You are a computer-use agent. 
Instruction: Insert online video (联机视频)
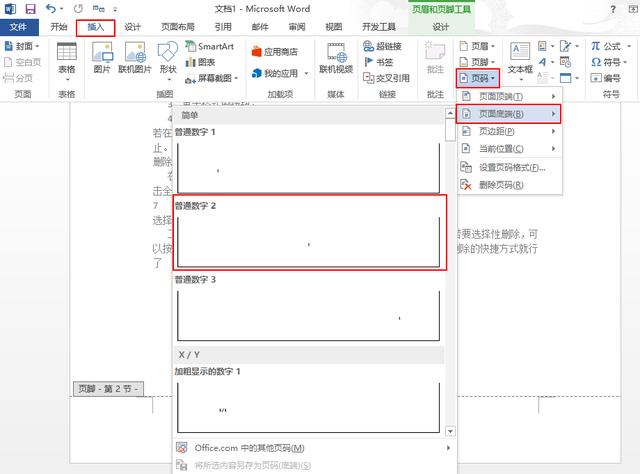(x=336, y=58)
